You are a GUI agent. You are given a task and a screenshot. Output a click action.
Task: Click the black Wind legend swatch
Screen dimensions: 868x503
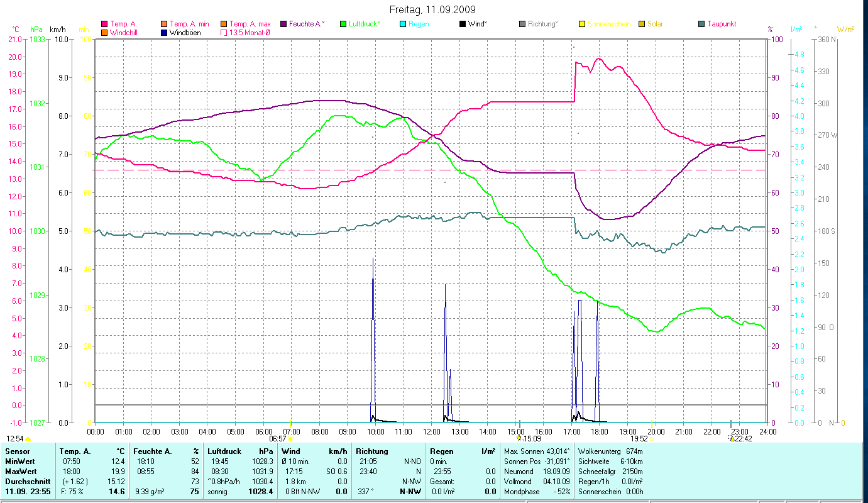[463, 24]
